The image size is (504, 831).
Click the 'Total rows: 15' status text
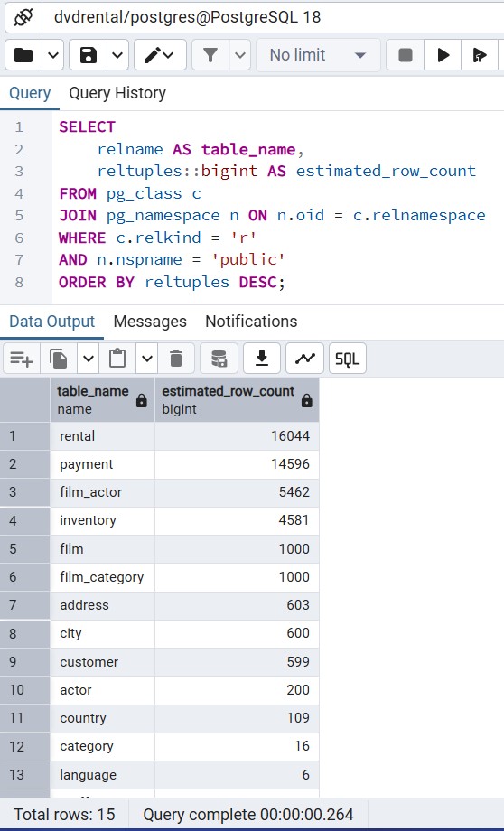point(64,815)
